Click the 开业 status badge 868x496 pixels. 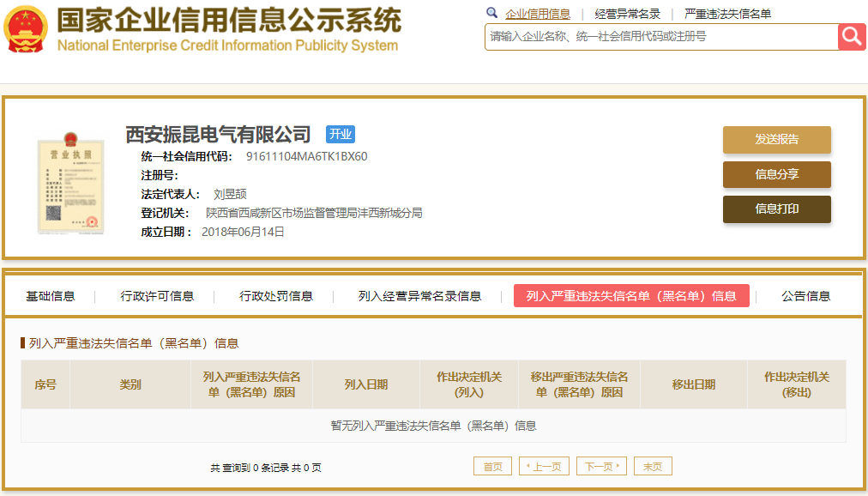[x=340, y=134]
